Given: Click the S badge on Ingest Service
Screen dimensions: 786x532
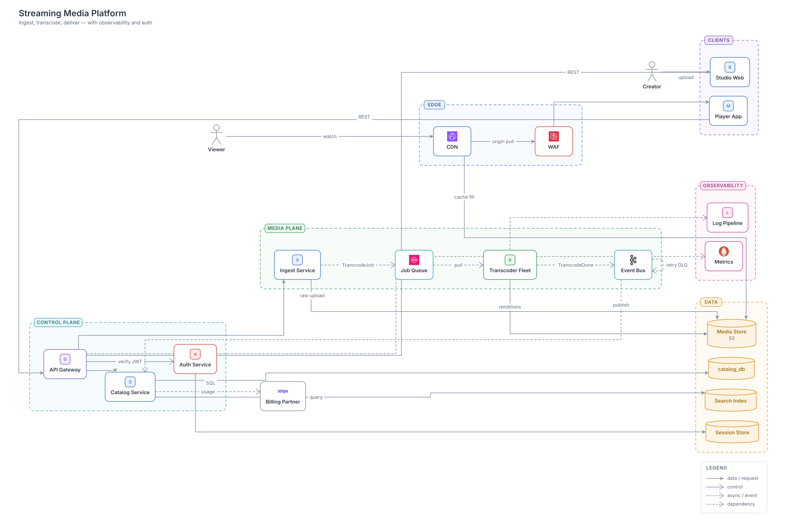Looking at the screenshot, I should coord(297,260).
